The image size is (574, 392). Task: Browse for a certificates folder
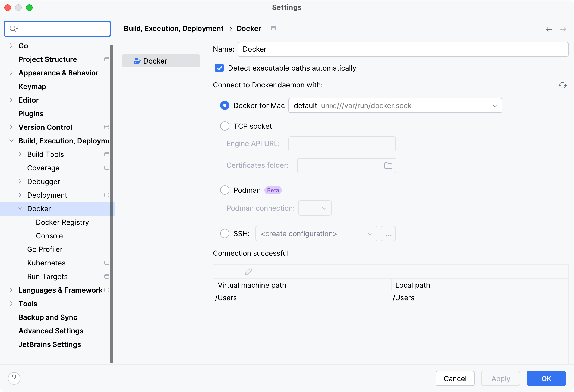pos(388,165)
